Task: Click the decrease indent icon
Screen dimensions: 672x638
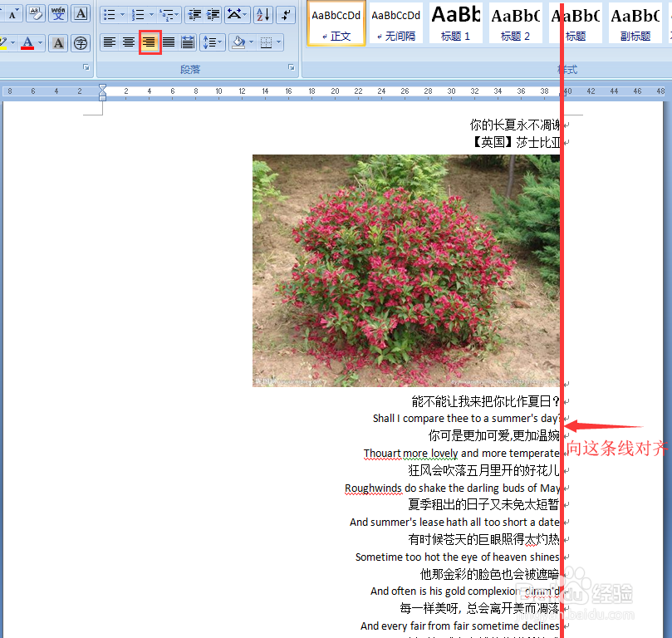Action: pos(194,13)
